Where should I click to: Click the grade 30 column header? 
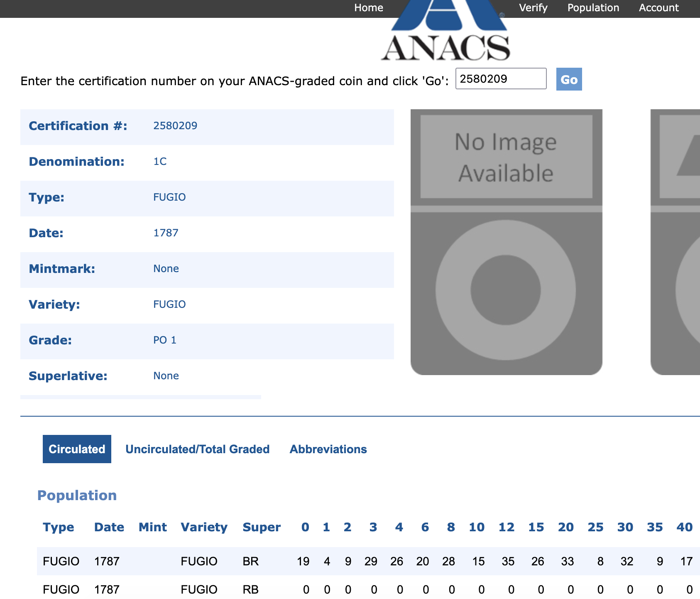click(625, 527)
